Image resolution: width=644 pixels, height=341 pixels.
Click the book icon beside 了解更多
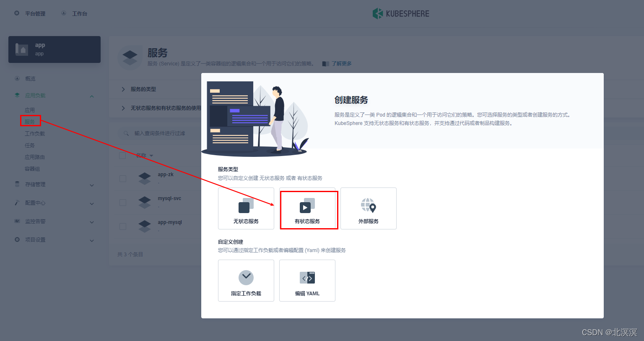click(326, 64)
